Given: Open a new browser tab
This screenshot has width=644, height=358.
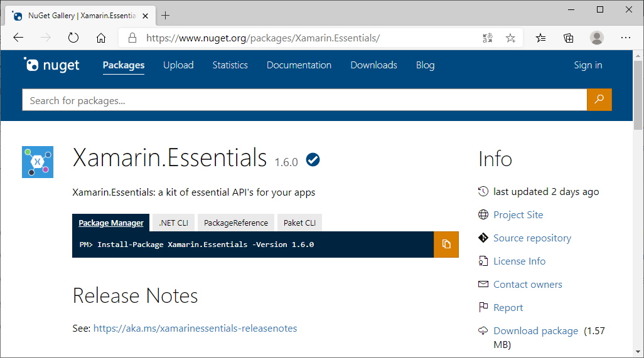Looking at the screenshot, I should click(x=166, y=16).
